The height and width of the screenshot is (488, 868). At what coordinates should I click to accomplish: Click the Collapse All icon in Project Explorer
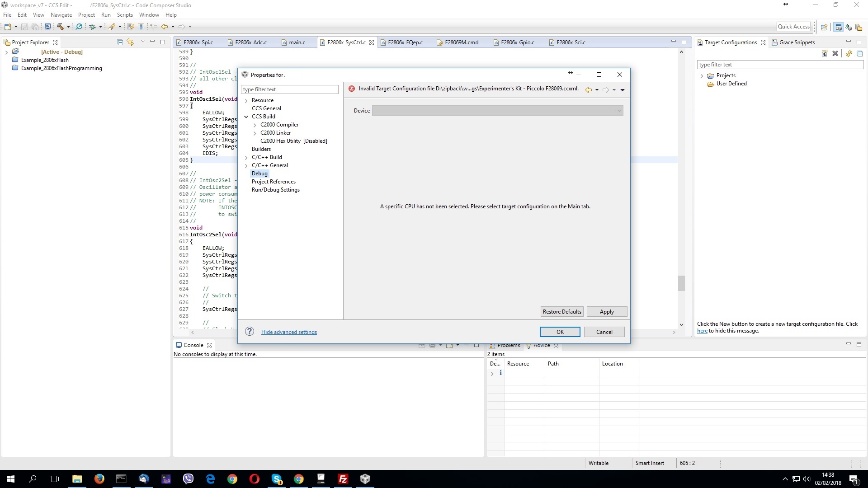(120, 42)
